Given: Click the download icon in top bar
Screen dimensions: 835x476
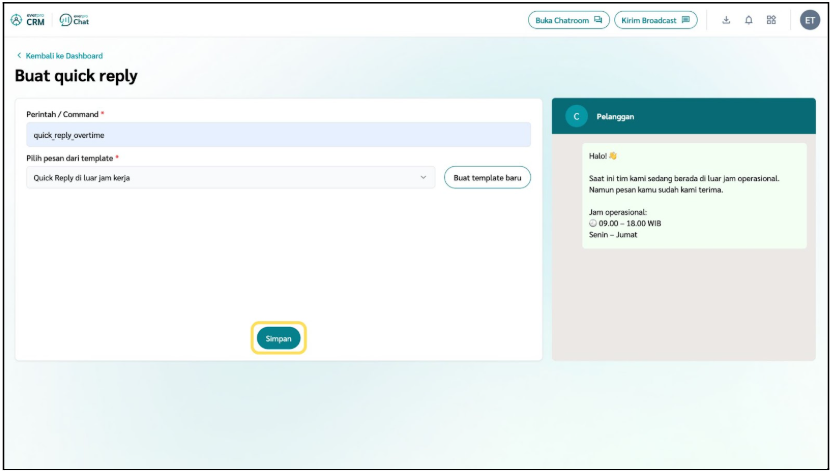Looking at the screenshot, I should click(726, 20).
